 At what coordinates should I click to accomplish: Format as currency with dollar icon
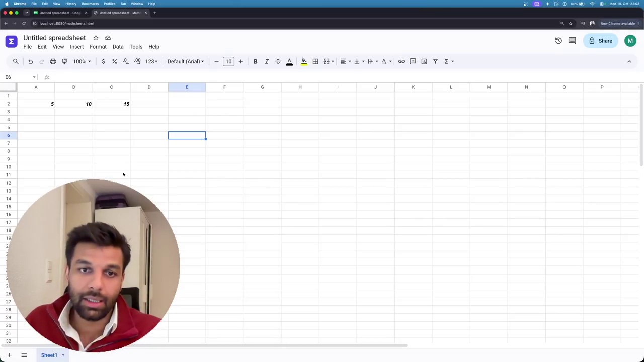click(103, 61)
